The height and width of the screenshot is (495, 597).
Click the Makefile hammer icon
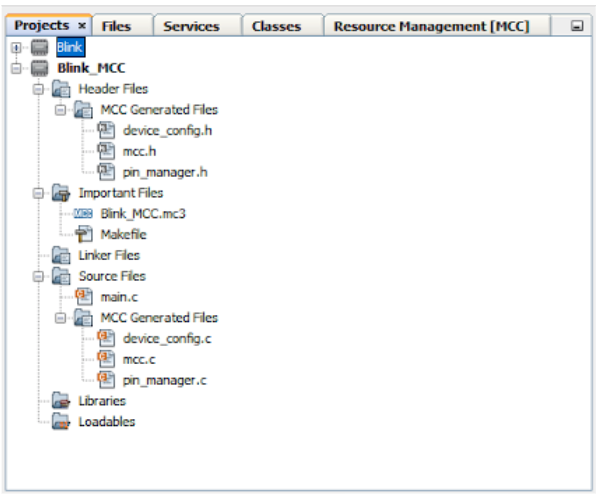click(x=83, y=234)
